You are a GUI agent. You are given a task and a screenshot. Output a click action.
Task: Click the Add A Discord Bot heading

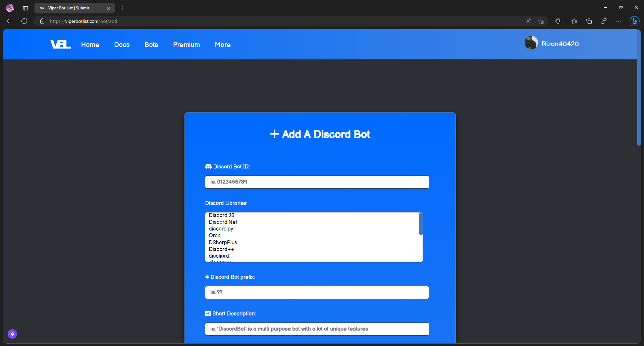pyautogui.click(x=320, y=134)
